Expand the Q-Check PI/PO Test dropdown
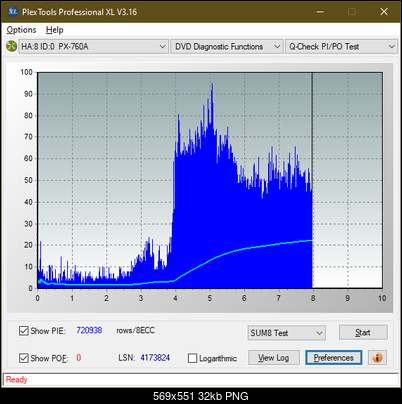 pyautogui.click(x=341, y=47)
